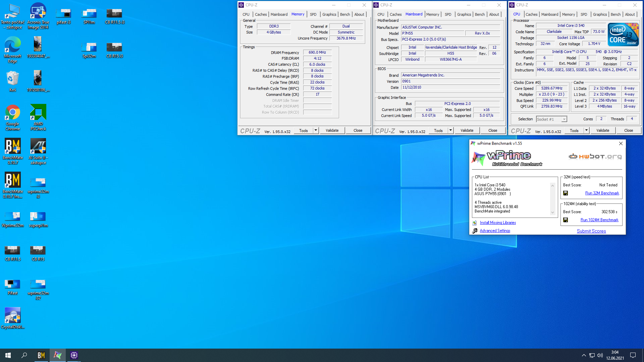Open Tools dropdown arrow in Memory CPU-Z window

pos(316,130)
